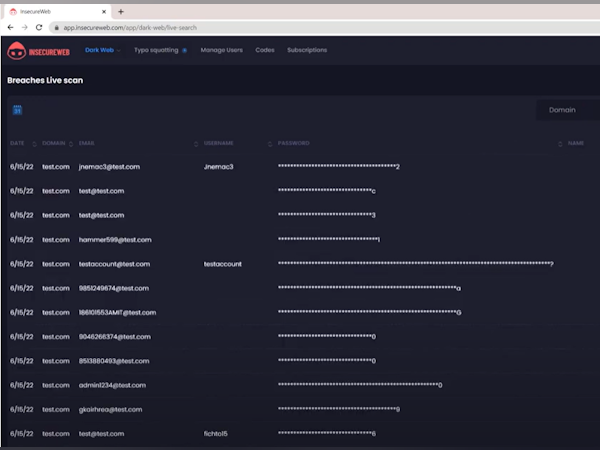600x450 pixels.
Task: Click domain test.com in jnemac3 row
Action: click(x=56, y=167)
